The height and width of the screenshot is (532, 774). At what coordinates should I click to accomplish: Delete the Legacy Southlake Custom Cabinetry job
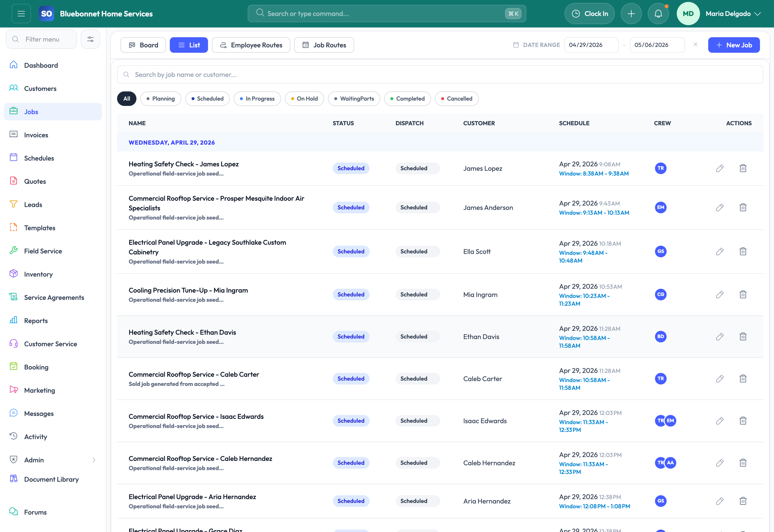click(743, 251)
